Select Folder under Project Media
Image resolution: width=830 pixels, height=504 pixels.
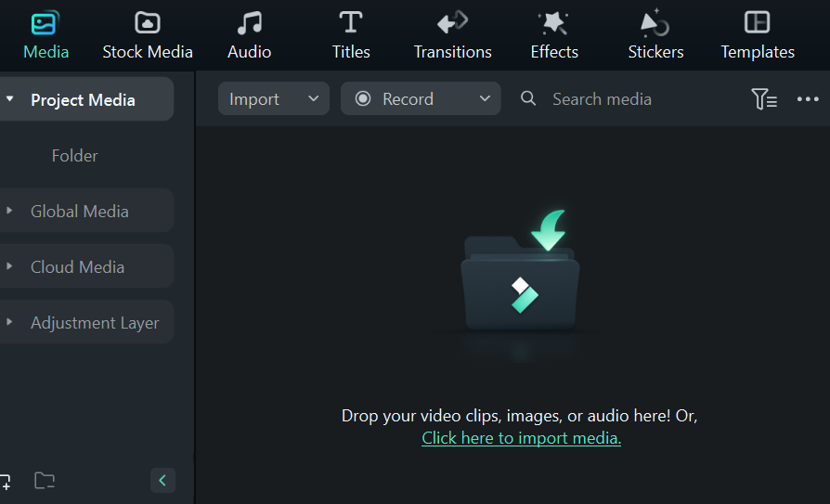tap(74, 156)
